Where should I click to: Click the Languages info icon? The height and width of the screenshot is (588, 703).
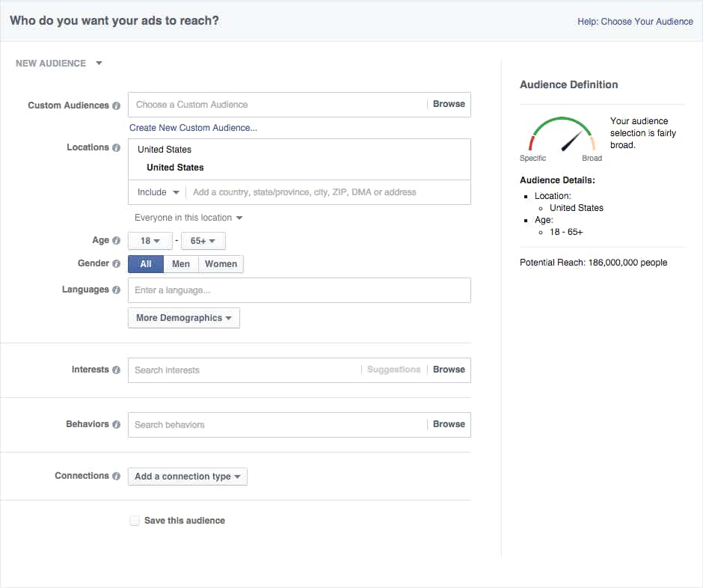pyautogui.click(x=116, y=290)
